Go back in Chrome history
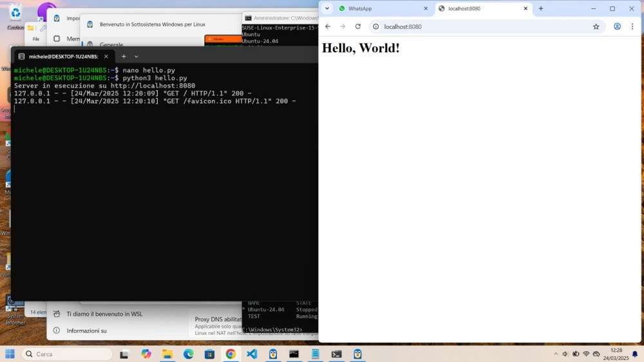 point(328,26)
